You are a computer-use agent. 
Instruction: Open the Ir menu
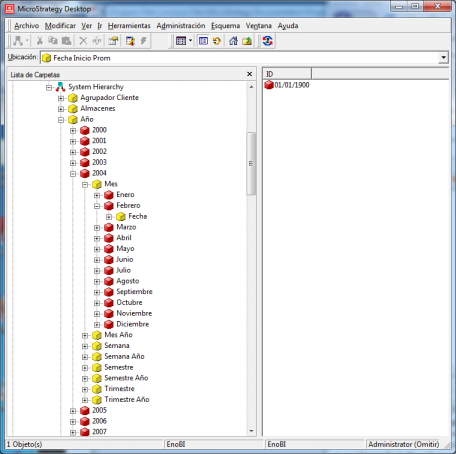pyautogui.click(x=100, y=26)
